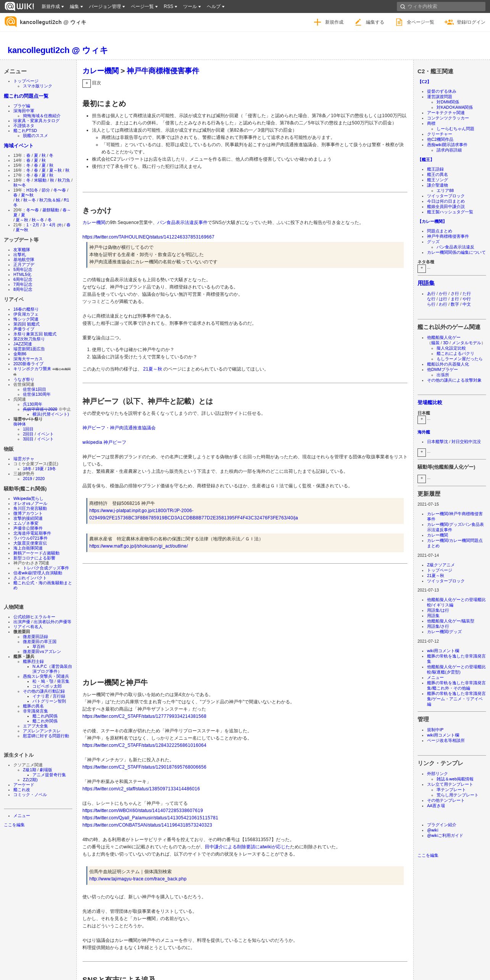Click ここを編集 in right sidebar
Image resolution: width=490 pixels, height=980 pixels.
(428, 855)
